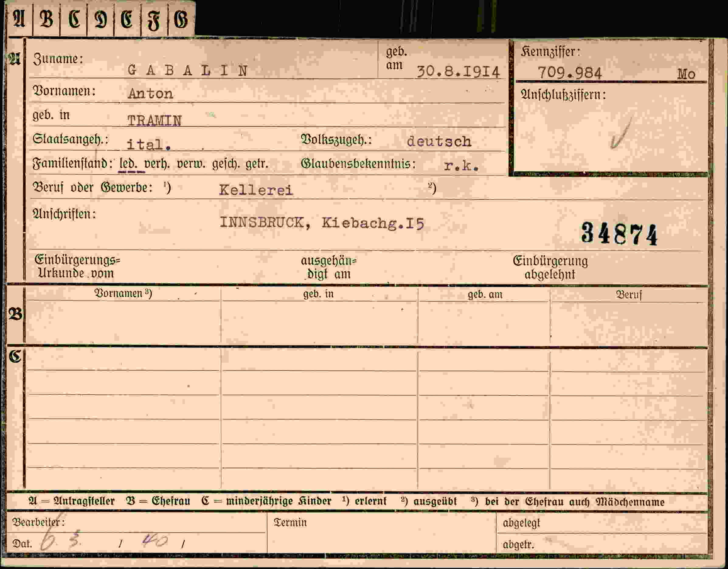Screen dimensions: 728x569
Task: Click the handwritten year "40" in date row
Action: coord(155,541)
